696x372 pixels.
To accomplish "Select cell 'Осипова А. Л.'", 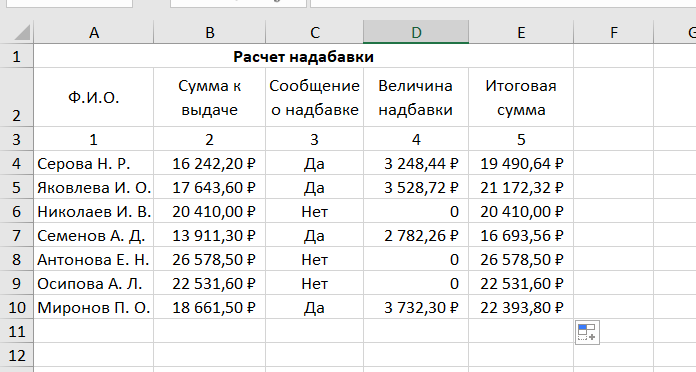I will [94, 283].
